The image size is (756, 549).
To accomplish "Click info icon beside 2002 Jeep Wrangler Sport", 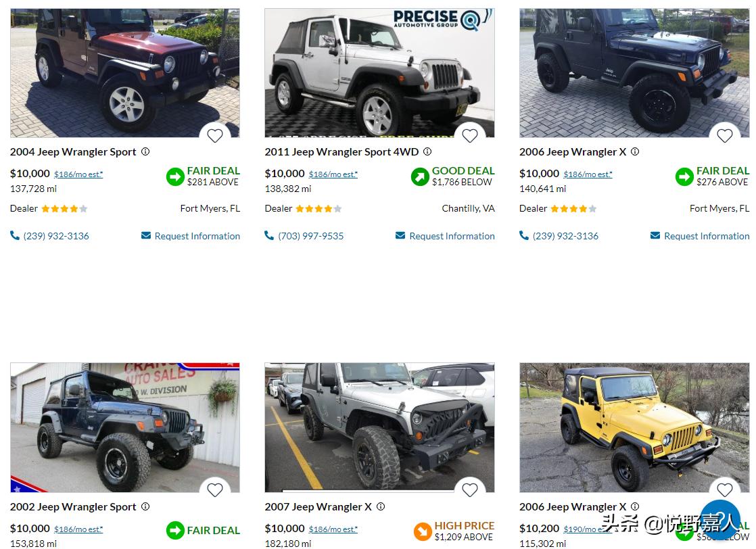I will (x=145, y=506).
